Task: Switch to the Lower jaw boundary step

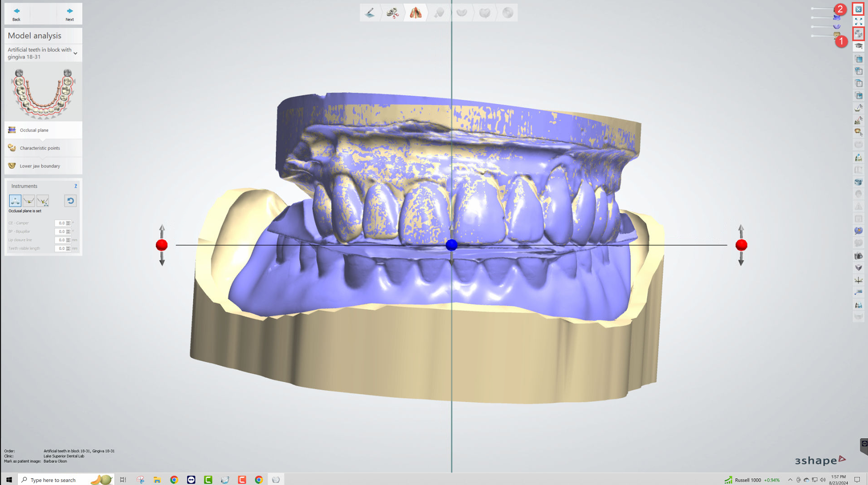Action: point(43,166)
